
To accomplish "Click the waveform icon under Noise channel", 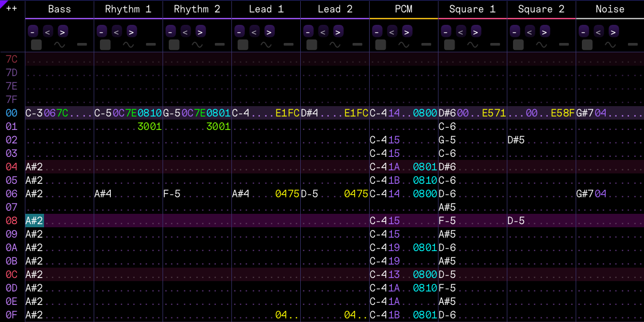I will pos(610,45).
